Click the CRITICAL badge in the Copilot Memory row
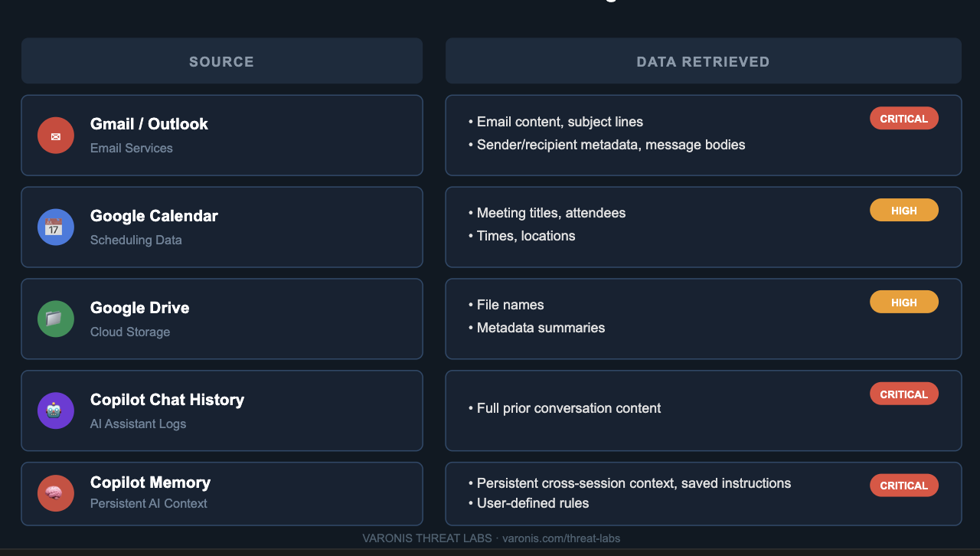This screenshot has height=556, width=980. tap(904, 486)
